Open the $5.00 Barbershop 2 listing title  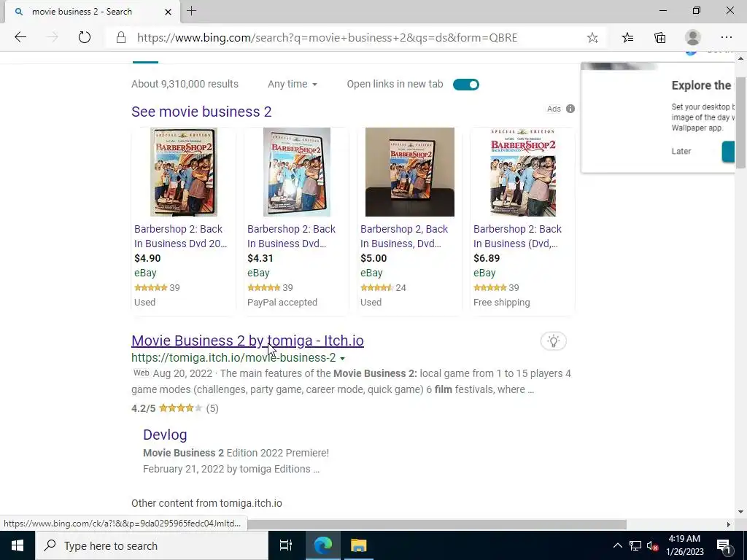tap(404, 236)
